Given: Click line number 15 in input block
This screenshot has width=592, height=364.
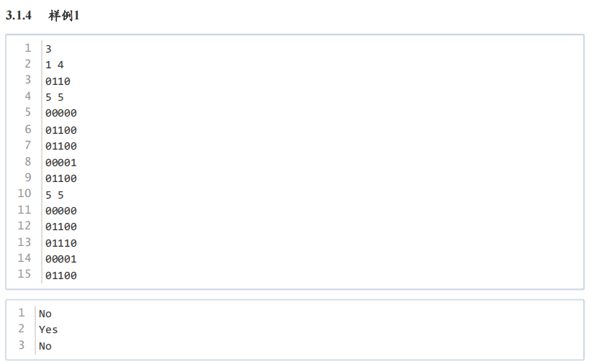Looking at the screenshot, I should pyautogui.click(x=24, y=274).
